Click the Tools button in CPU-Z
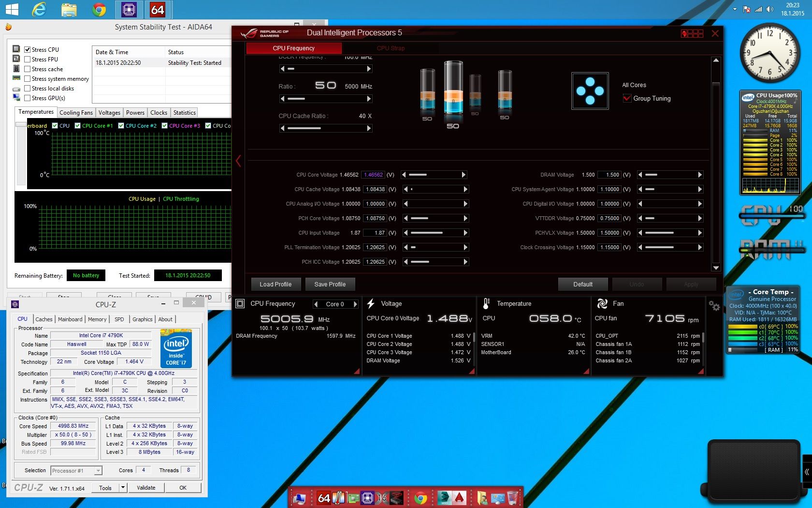This screenshot has height=508, width=812. (x=105, y=488)
